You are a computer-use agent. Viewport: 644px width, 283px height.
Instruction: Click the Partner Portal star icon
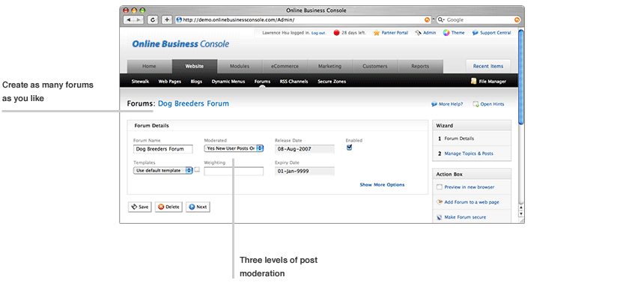coord(376,33)
